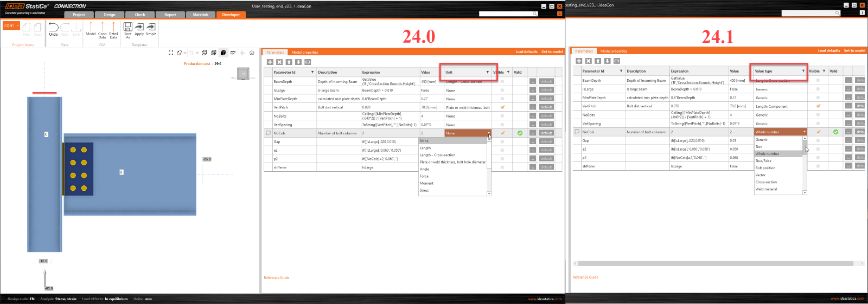Viewport: 868px width, 304px height.
Task: Click the Undo icon in the ribbon
Action: (x=53, y=27)
